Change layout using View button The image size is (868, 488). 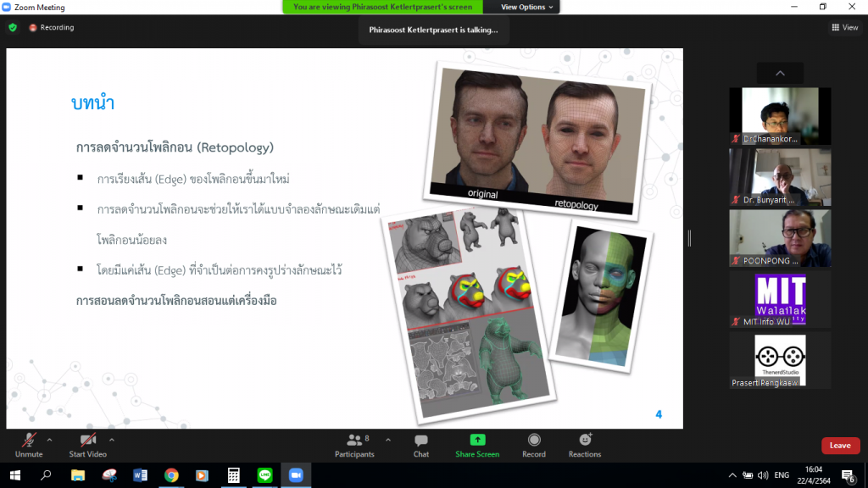click(845, 27)
